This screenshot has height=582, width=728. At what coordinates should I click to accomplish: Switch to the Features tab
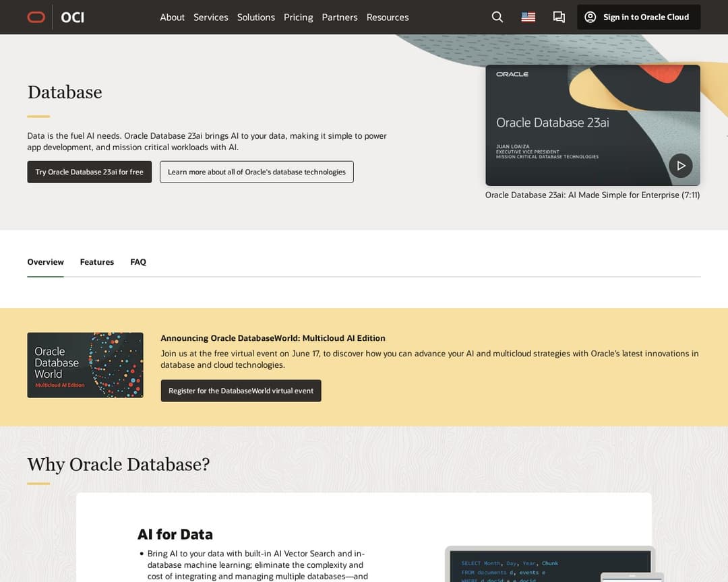pos(96,262)
